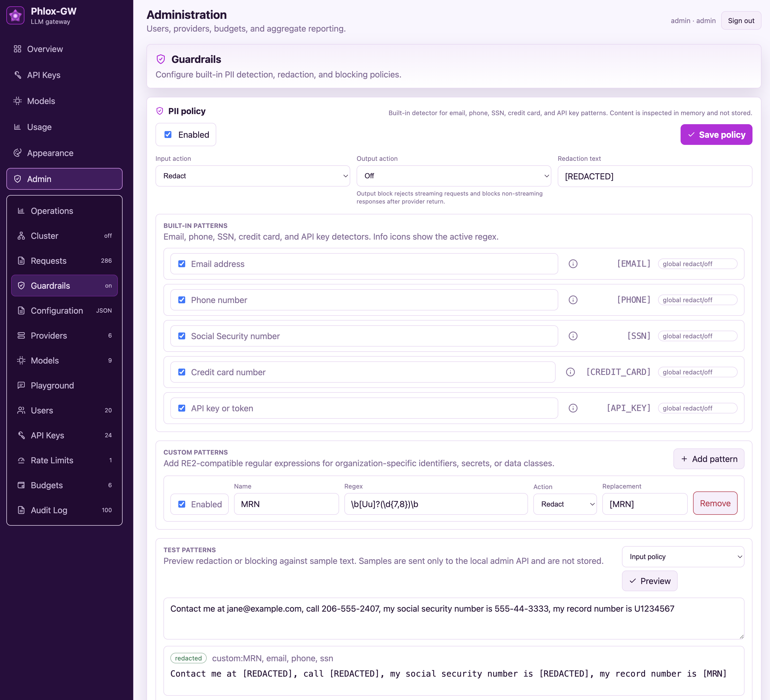Viewport: 770px width, 700px height.
Task: Click the Phlox-GW flower logo icon
Action: (15, 16)
